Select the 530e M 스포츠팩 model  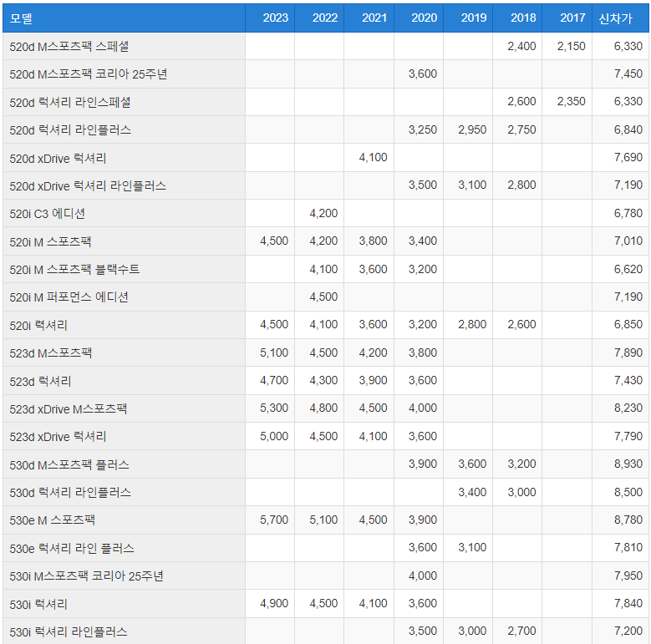[52, 520]
